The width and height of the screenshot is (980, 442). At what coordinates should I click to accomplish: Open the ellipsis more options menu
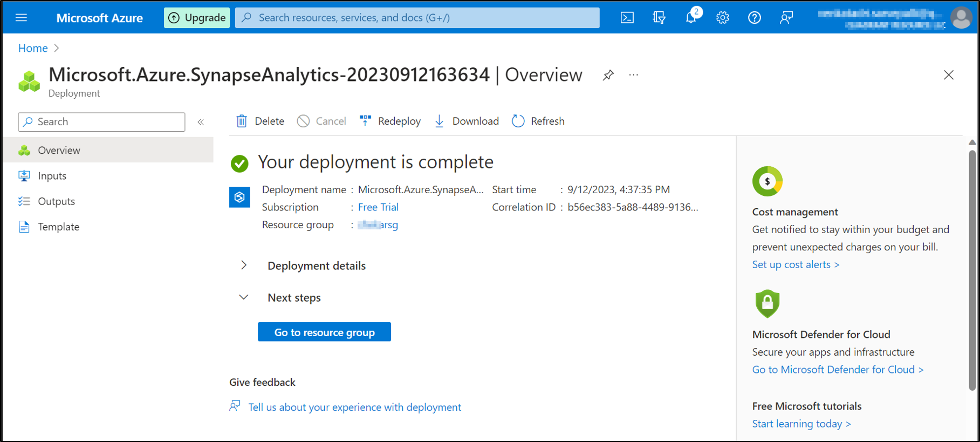(x=634, y=75)
